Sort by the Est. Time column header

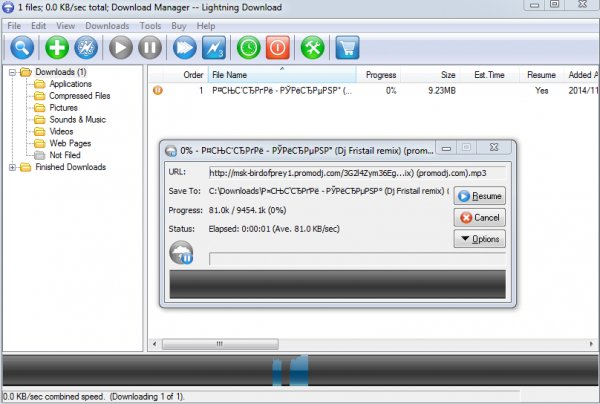[489, 75]
